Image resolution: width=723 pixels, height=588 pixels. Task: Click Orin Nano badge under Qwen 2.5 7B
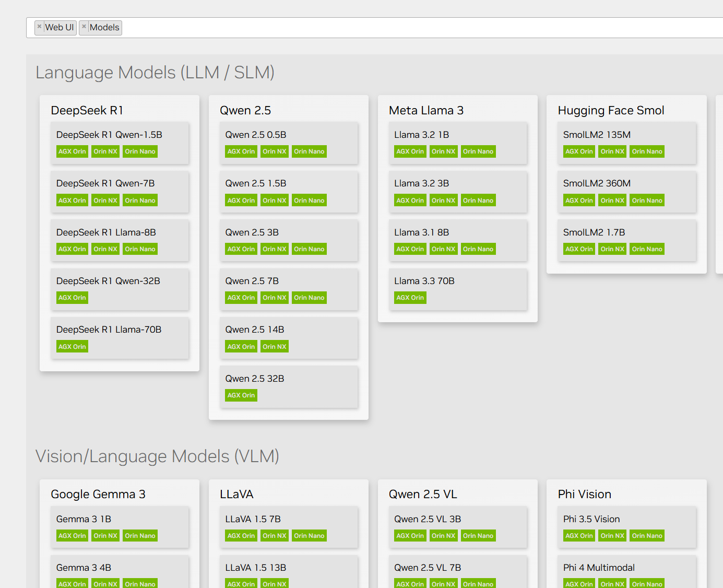(309, 298)
